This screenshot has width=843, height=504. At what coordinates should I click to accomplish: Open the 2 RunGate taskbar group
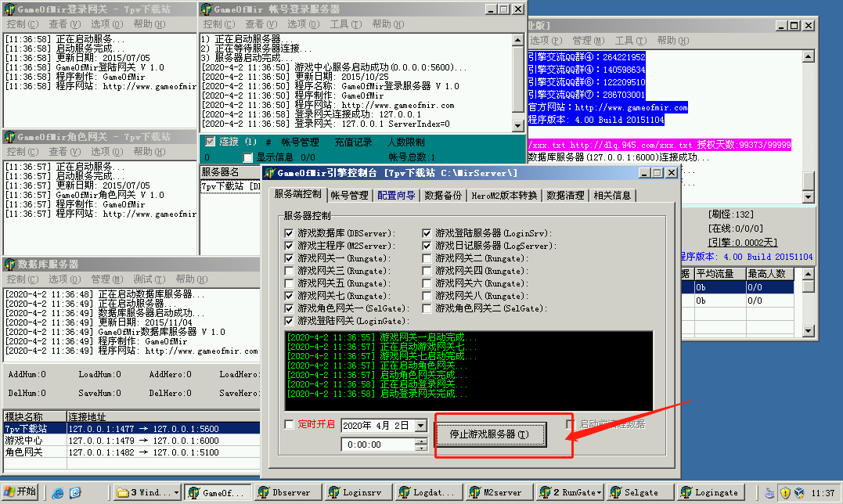(571, 492)
